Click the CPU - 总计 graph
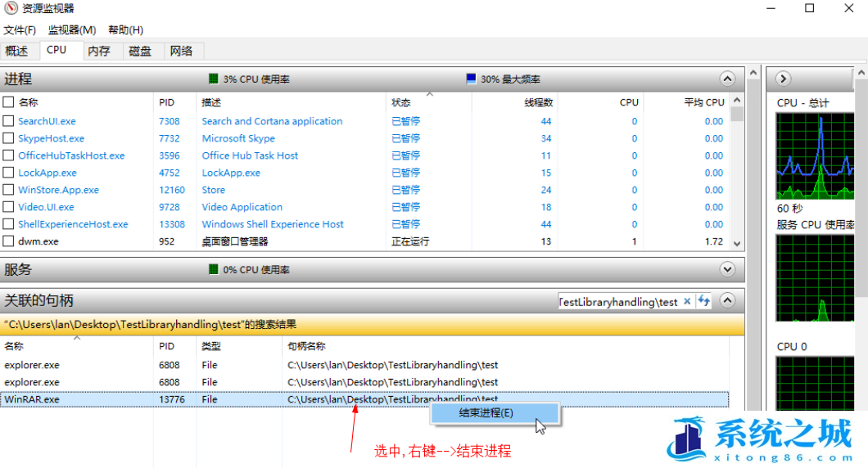The image size is (868, 468). 815,156
